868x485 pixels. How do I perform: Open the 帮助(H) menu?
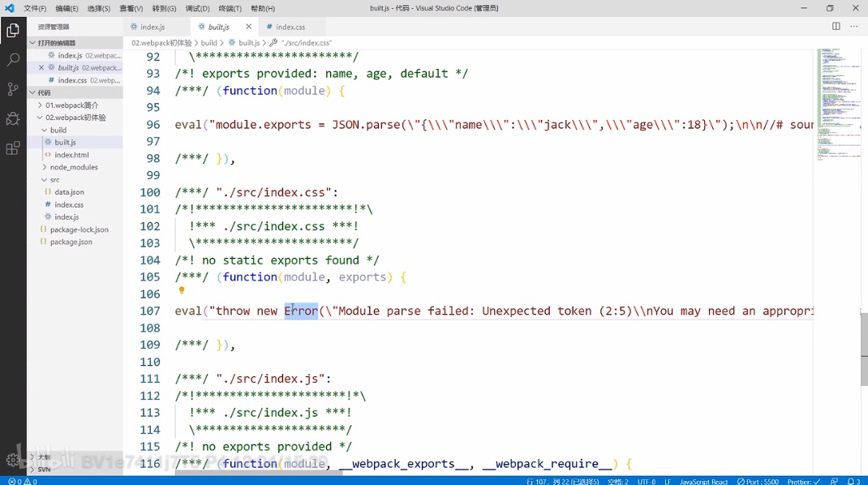[262, 8]
